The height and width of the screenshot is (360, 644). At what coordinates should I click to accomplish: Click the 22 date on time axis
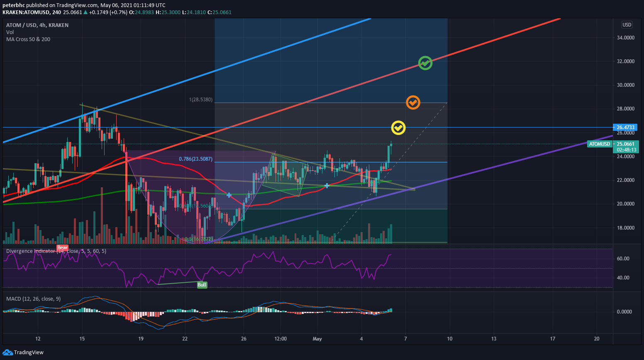(185, 339)
